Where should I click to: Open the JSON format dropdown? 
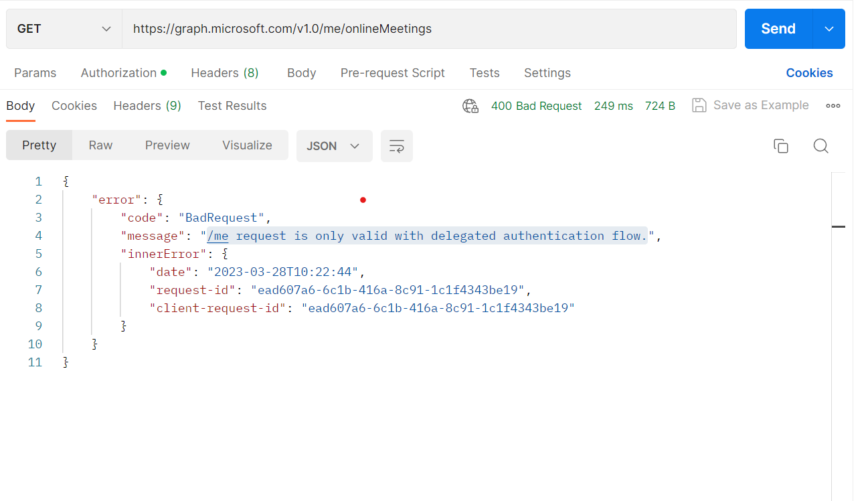pos(334,145)
